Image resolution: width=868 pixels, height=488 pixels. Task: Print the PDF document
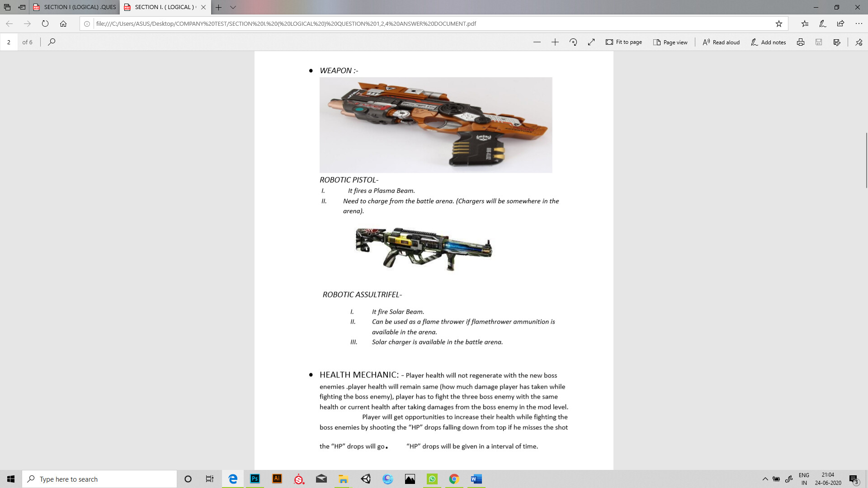[x=800, y=42]
